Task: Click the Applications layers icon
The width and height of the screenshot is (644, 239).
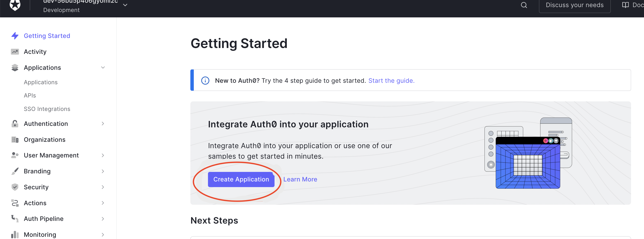Action: pos(15,68)
